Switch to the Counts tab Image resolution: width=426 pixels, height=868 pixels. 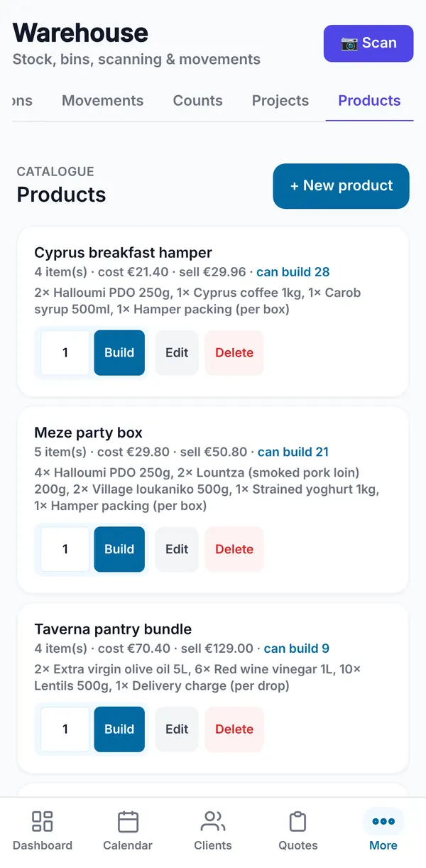(x=197, y=101)
